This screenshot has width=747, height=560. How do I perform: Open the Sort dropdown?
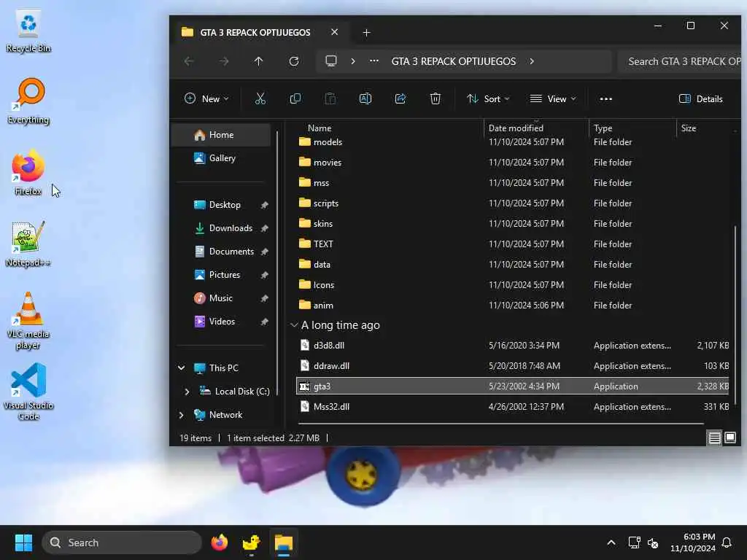pyautogui.click(x=488, y=98)
